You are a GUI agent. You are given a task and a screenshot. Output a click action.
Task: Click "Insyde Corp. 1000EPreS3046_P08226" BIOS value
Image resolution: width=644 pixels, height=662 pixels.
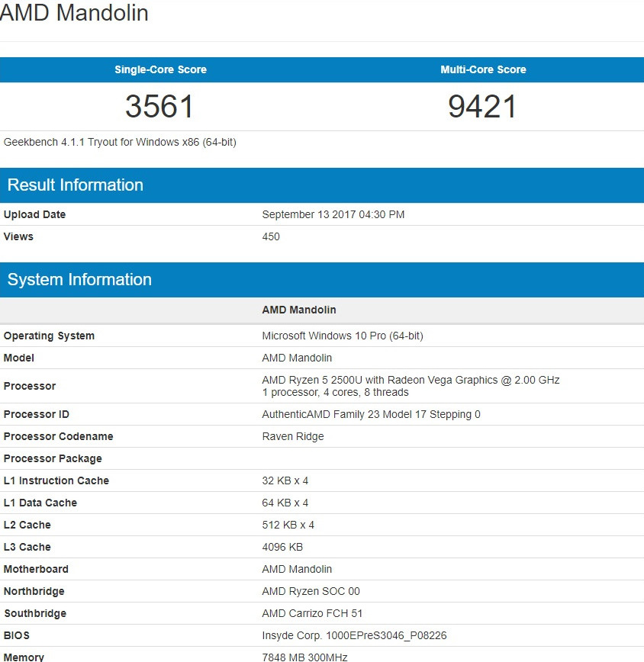354,635
